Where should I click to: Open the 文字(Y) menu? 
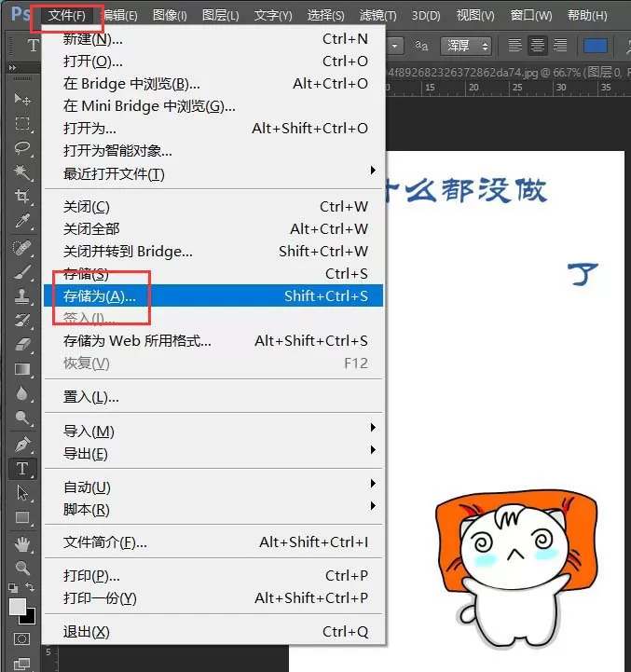[x=273, y=16]
